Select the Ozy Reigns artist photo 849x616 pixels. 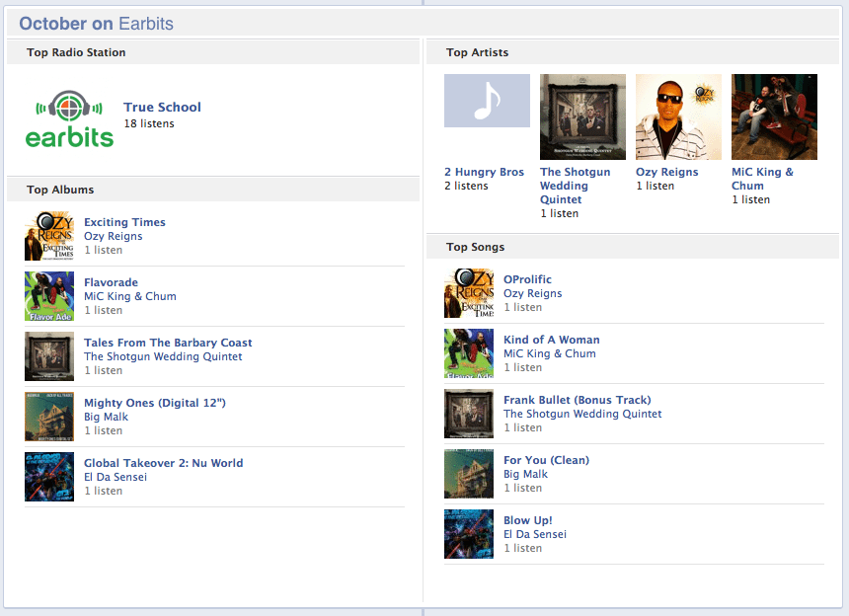click(678, 116)
